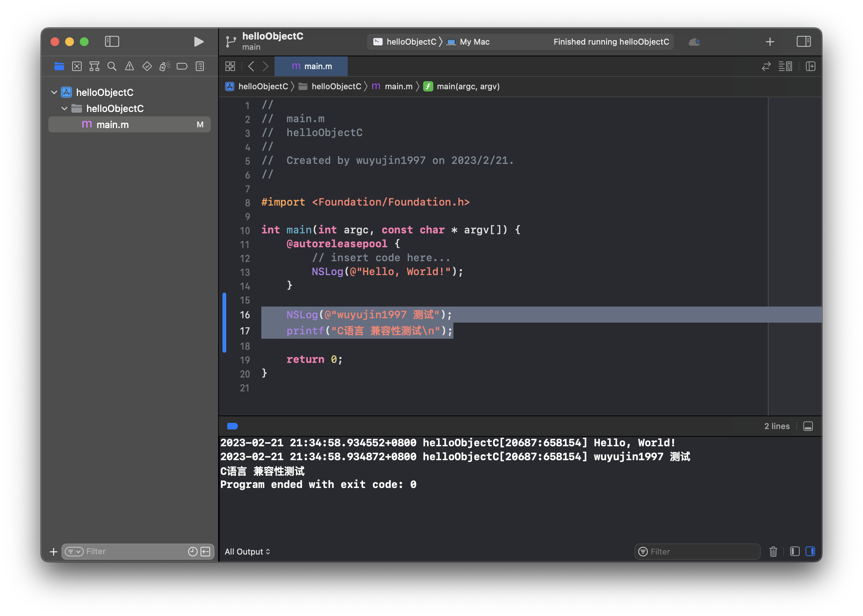
Task: Go back in editor history
Action: point(251,66)
